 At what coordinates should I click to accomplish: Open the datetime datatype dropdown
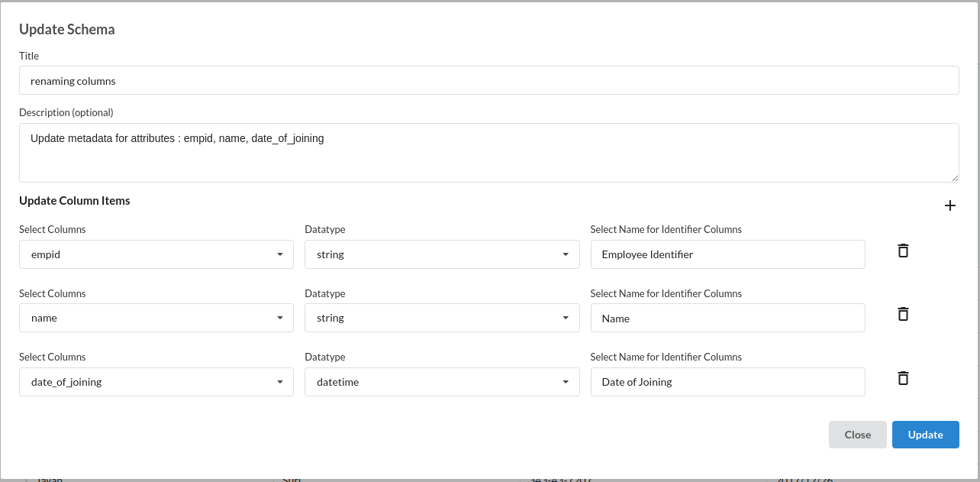click(x=442, y=382)
